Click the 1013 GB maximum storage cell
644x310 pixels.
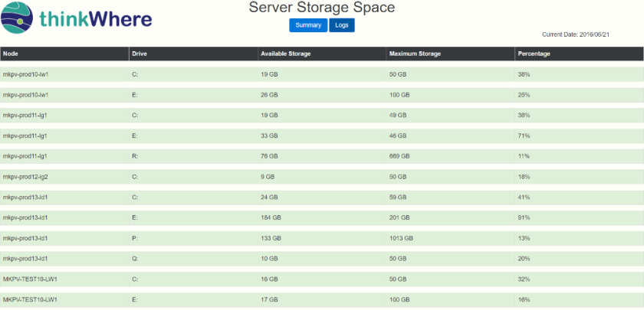click(451, 238)
